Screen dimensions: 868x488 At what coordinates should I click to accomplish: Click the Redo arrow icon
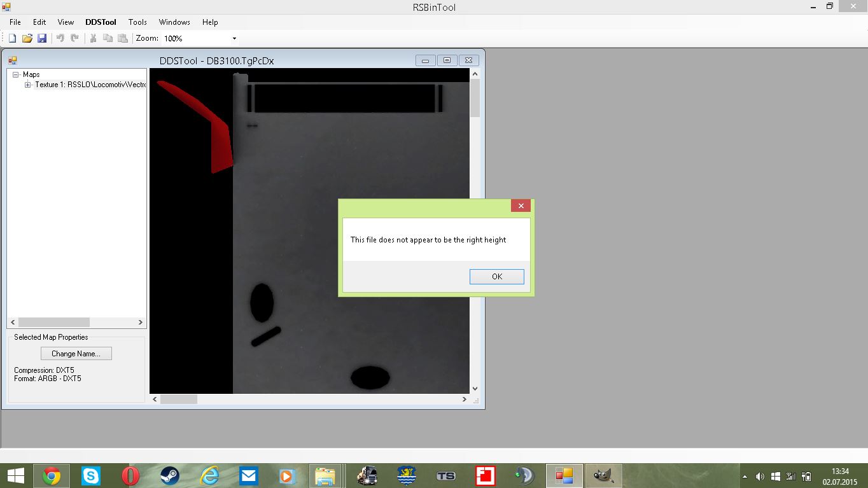pos(74,38)
